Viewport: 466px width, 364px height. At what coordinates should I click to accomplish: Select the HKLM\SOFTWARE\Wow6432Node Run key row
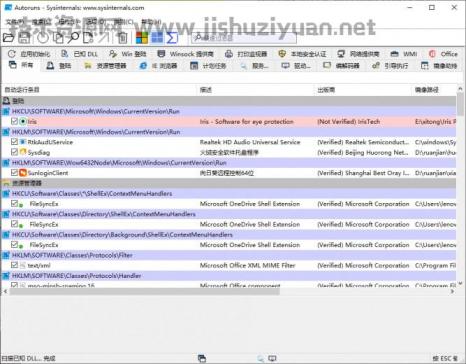[x=229, y=163]
